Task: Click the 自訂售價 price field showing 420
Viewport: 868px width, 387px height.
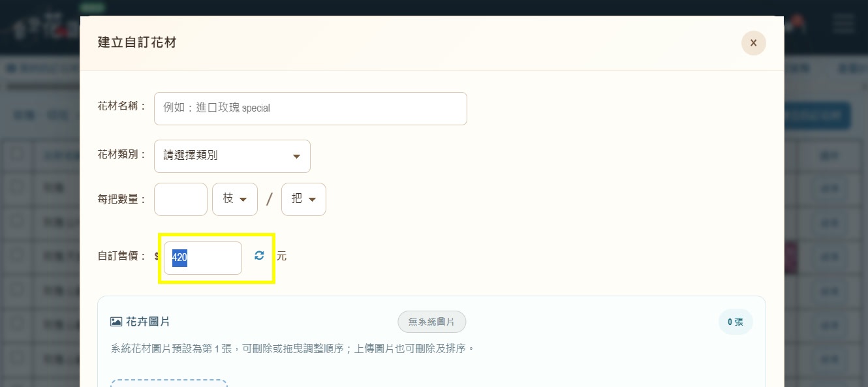Action: point(203,258)
